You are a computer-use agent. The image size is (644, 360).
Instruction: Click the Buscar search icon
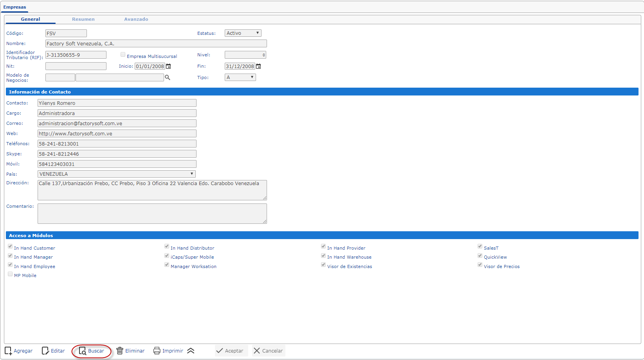point(83,351)
